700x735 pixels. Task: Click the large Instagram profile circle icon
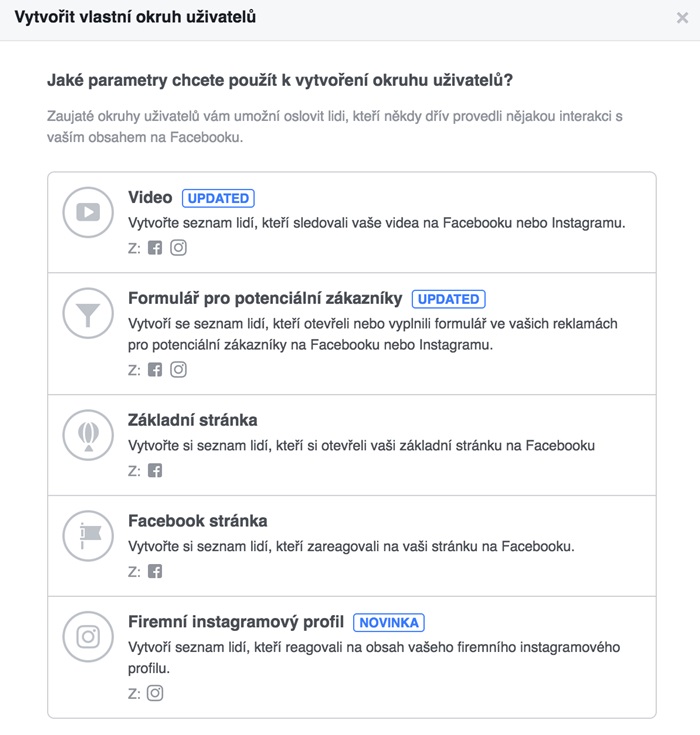pos(88,637)
